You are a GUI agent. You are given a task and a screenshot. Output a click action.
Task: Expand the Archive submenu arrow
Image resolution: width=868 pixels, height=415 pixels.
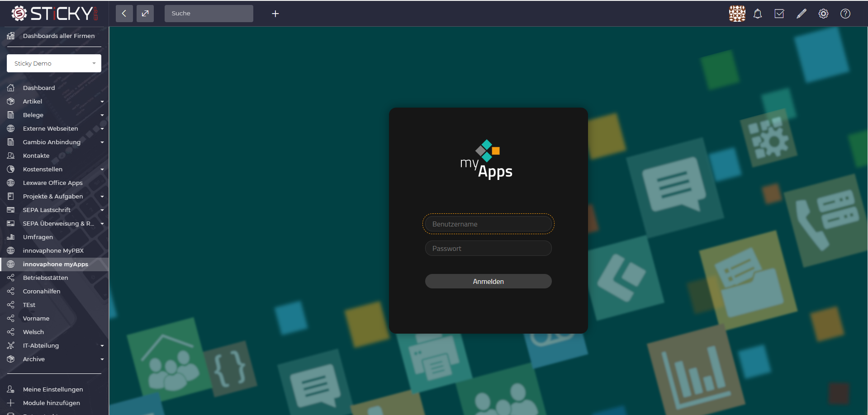102,359
